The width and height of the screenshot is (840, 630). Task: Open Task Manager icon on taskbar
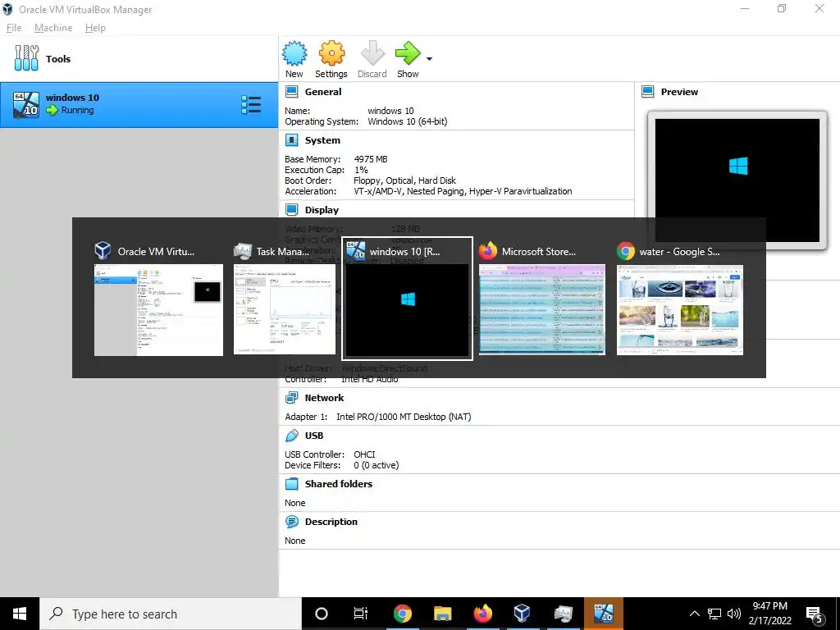(563, 614)
